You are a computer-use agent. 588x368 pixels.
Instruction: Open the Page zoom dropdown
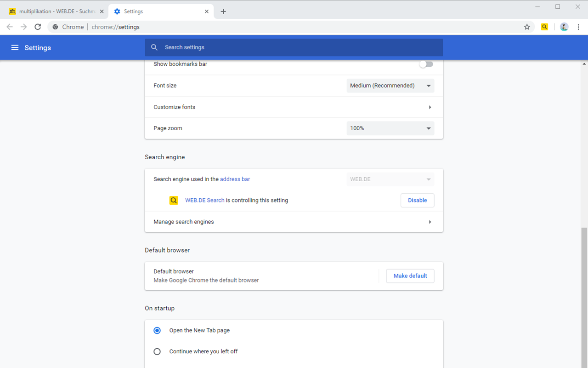(x=390, y=128)
